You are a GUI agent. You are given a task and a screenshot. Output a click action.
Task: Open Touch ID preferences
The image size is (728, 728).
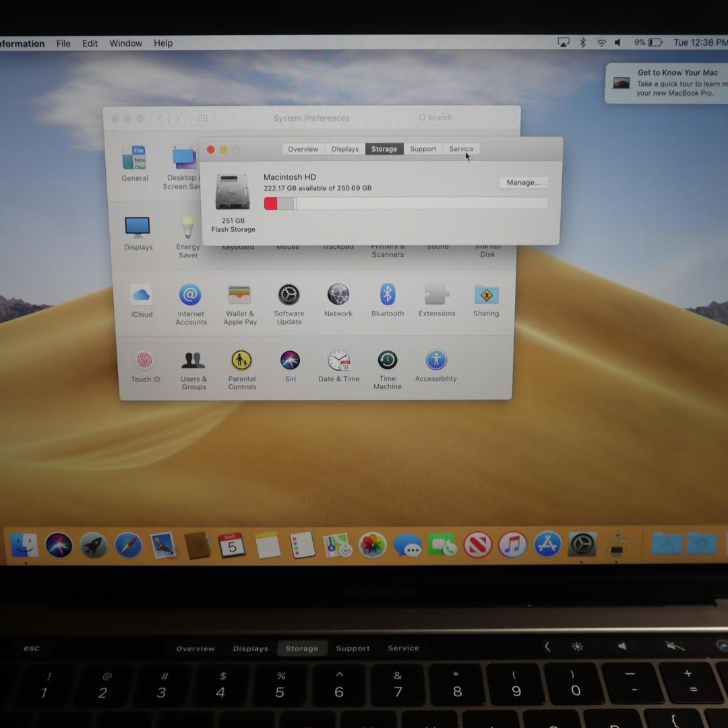click(x=144, y=360)
